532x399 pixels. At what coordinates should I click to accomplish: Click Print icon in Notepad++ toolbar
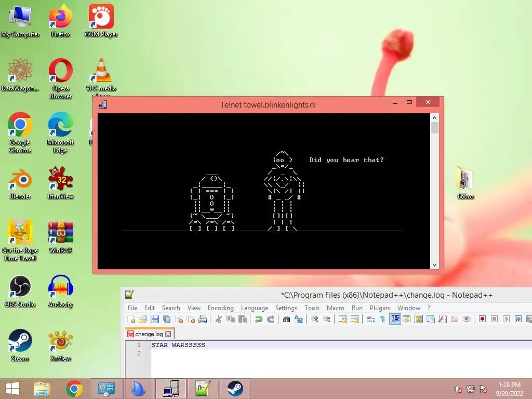pos(203,319)
